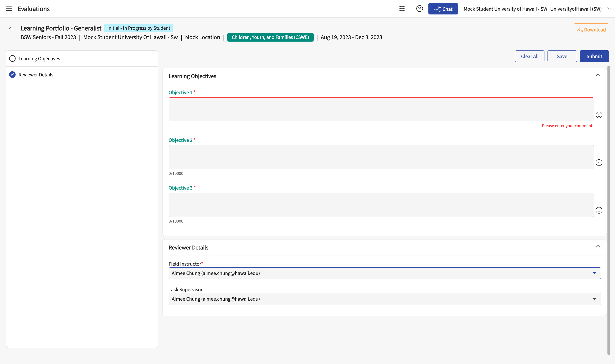Click the help question mark icon
615x364 pixels.
[419, 9]
